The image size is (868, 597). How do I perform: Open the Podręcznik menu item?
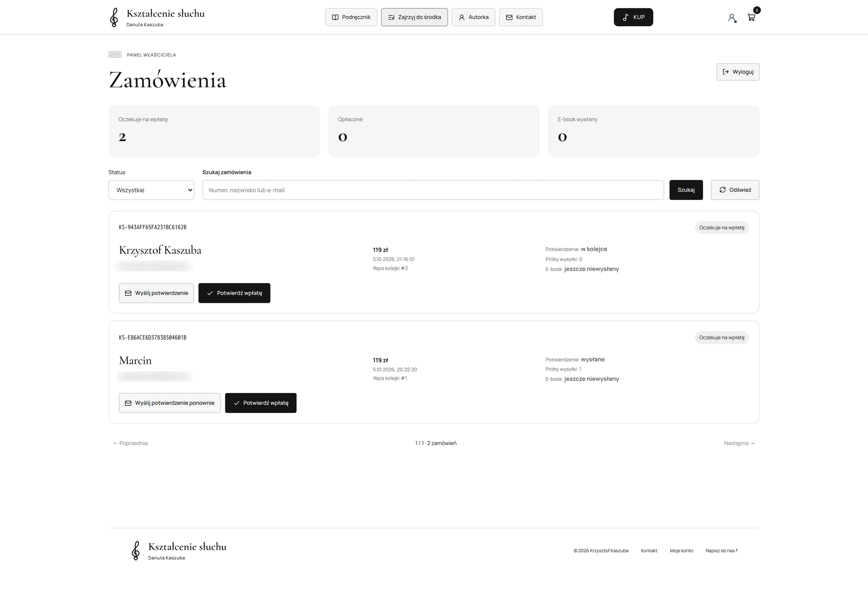pyautogui.click(x=351, y=17)
